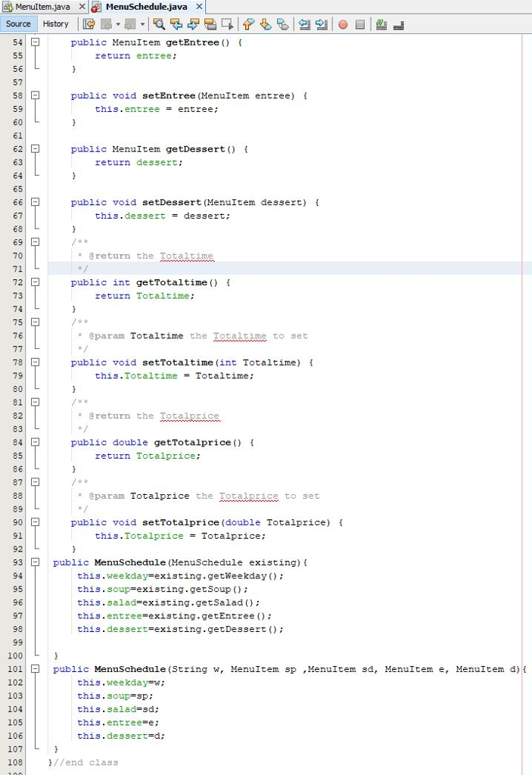Collapse the getTotaltime method fold

[35, 282]
